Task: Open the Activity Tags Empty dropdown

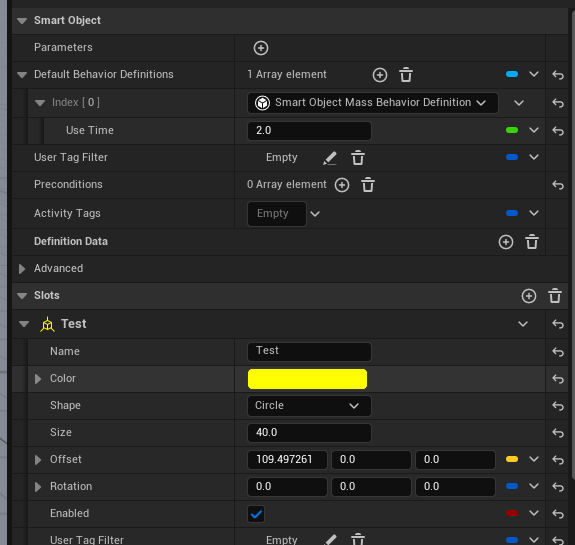Action: 315,214
